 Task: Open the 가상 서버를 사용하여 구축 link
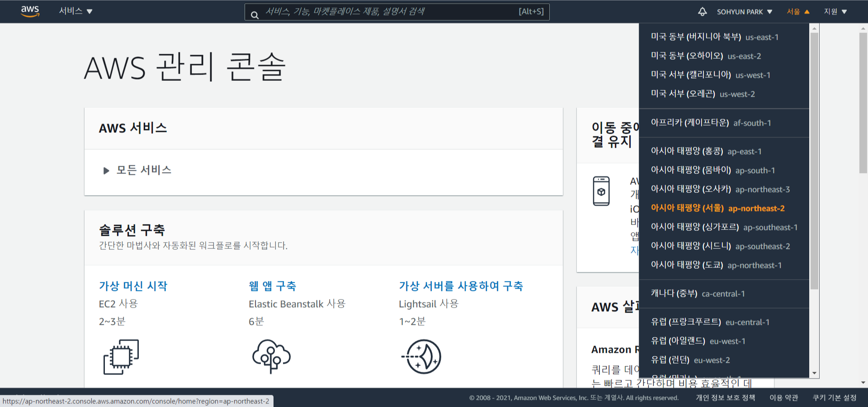point(461,286)
